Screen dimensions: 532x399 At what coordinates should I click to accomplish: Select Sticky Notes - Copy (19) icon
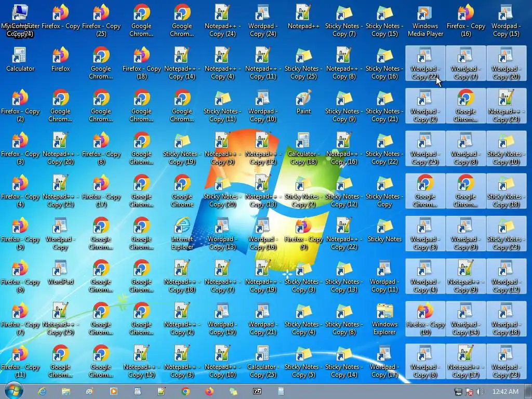pos(182,149)
